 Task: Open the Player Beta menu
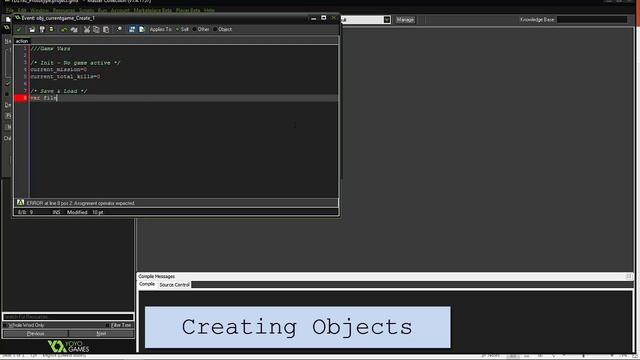pos(188,10)
